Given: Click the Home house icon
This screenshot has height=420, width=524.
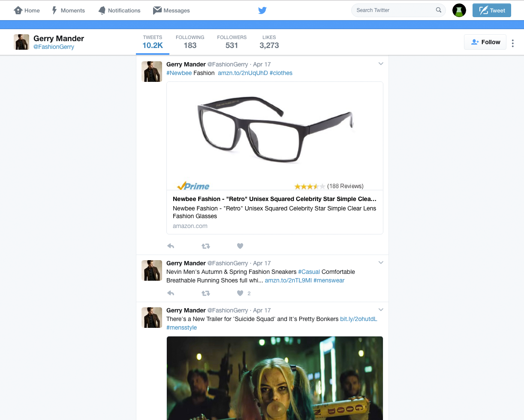Looking at the screenshot, I should click(x=18, y=10).
